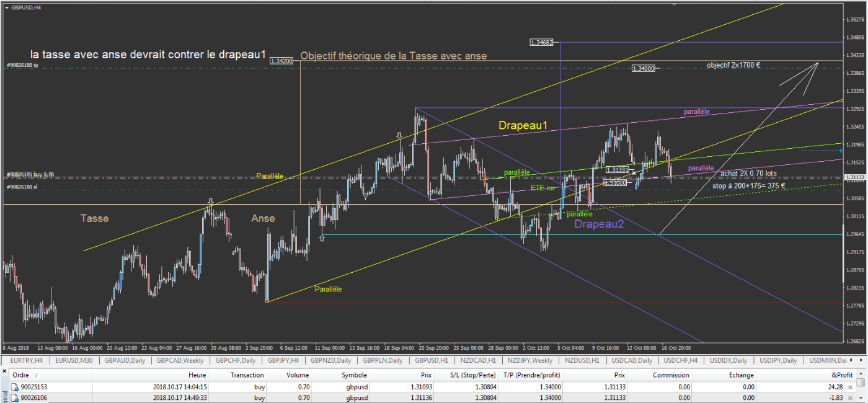Select the ETE inv chart label
The height and width of the screenshot is (403, 868).
click(543, 187)
